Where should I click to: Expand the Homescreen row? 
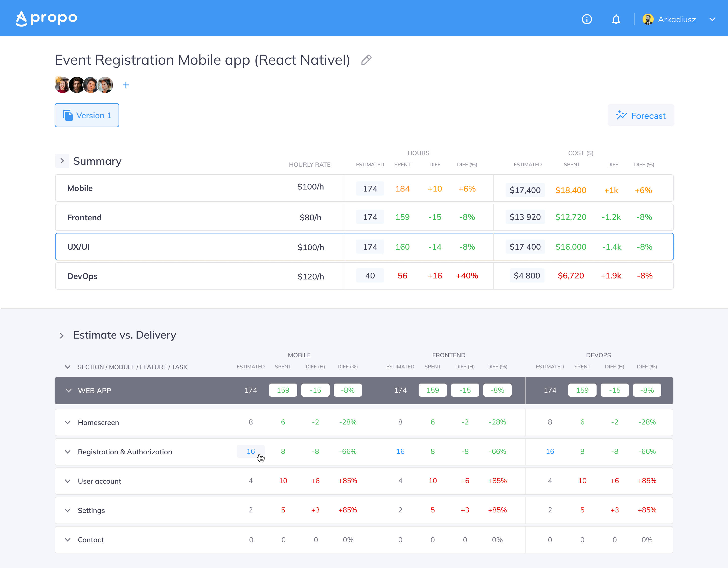tap(68, 422)
